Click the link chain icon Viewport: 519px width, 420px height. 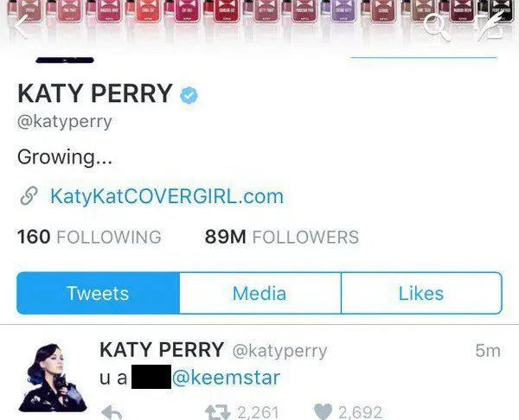tap(29, 196)
